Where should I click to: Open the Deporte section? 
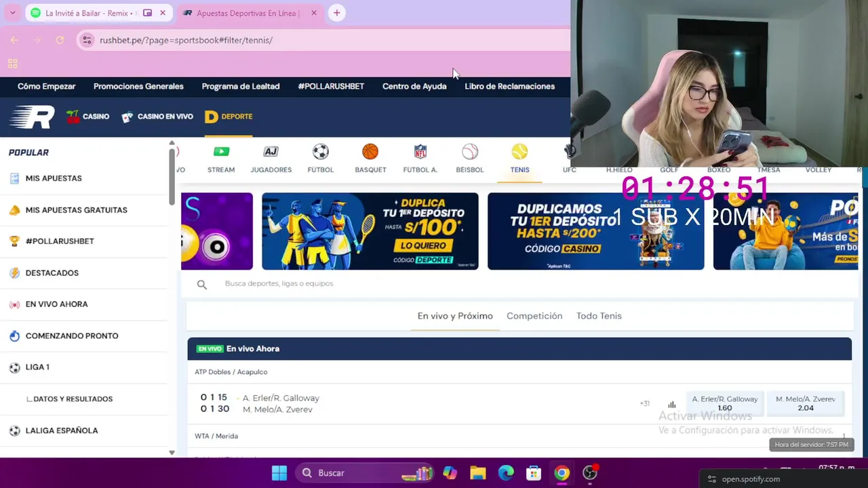(x=229, y=117)
